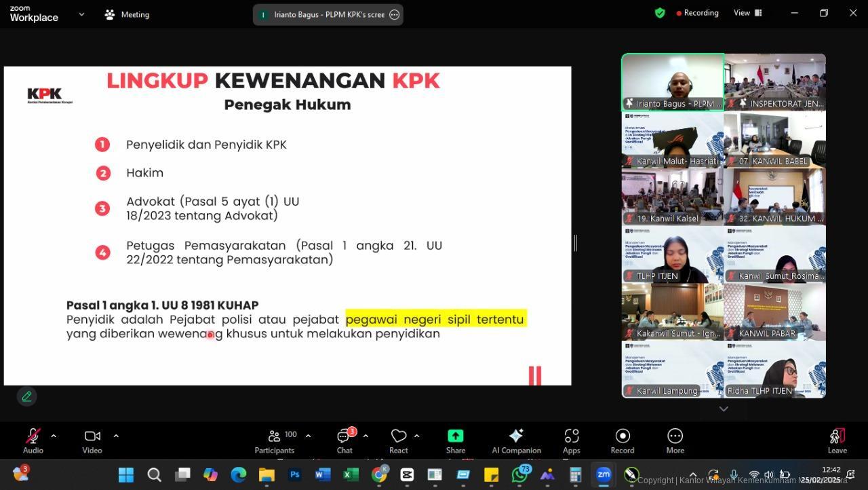The height and width of the screenshot is (490, 868).
Task: Select 32. KANWIL HUKUM thumbnail
Action: tap(775, 197)
